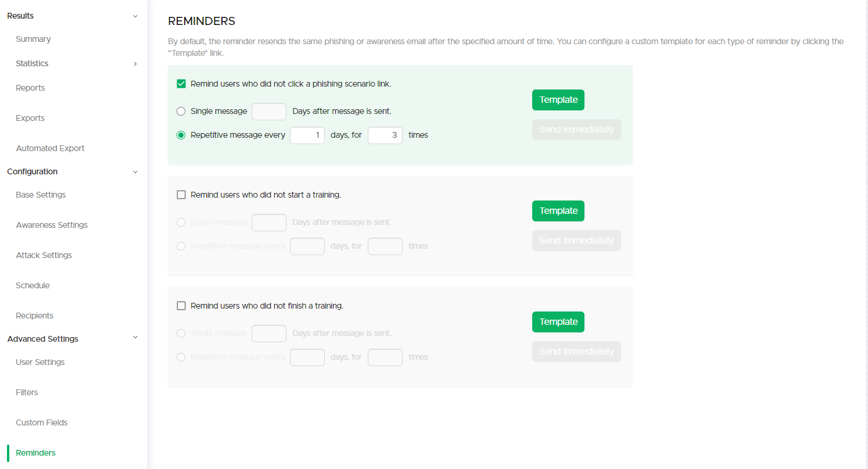Image resolution: width=868 pixels, height=469 pixels.
Task: Open Template for did not finish training reminder
Action: click(558, 322)
